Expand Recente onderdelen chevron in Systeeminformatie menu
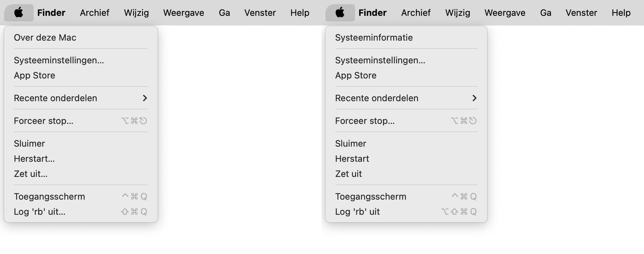The height and width of the screenshot is (254, 644). click(x=474, y=98)
